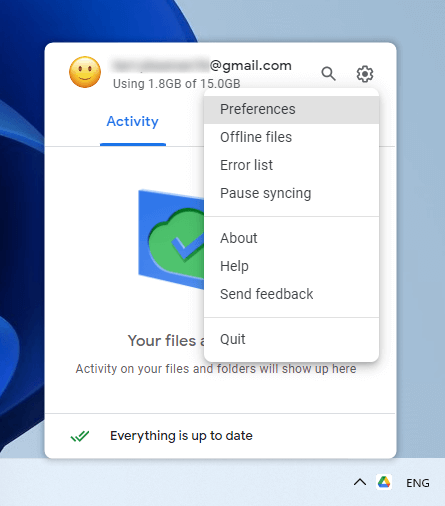Click the gmail.com account address
445x506 pixels.
tap(202, 66)
